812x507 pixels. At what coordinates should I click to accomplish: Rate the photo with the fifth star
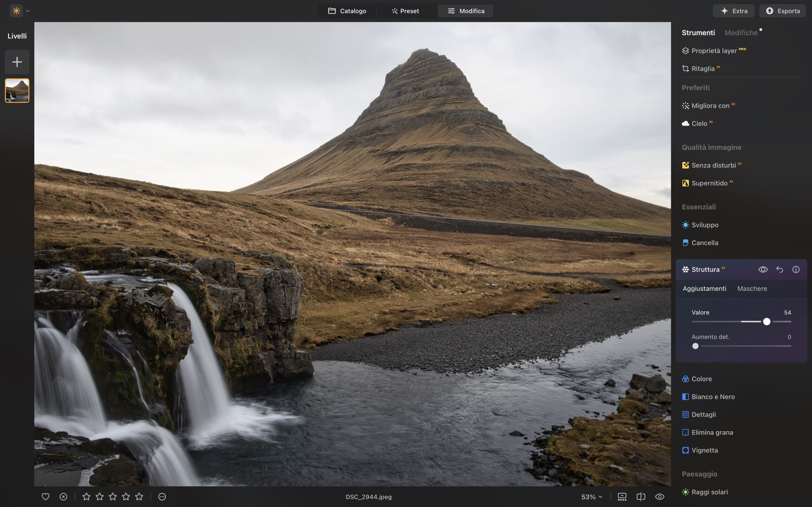click(139, 497)
